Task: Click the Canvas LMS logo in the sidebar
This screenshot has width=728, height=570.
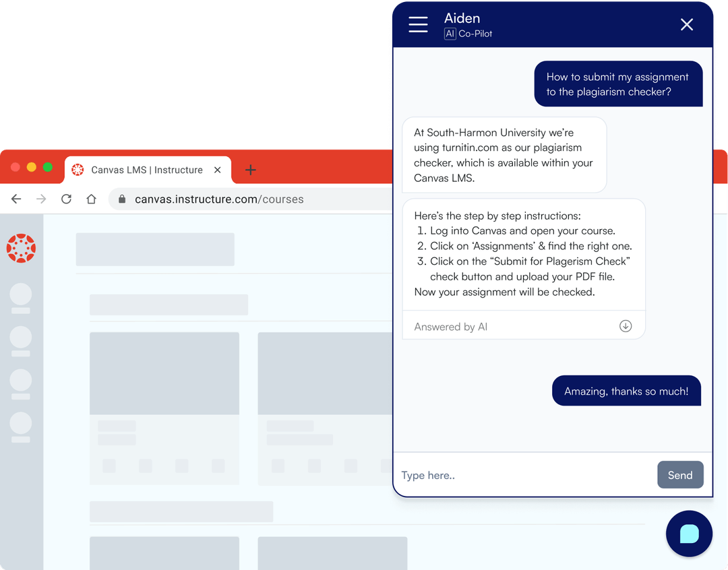Action: (x=21, y=248)
